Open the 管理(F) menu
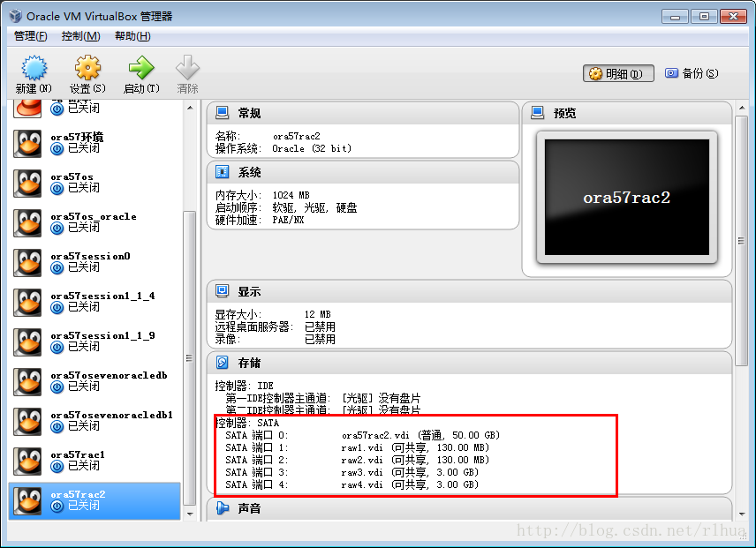The width and height of the screenshot is (756, 548). click(x=30, y=36)
